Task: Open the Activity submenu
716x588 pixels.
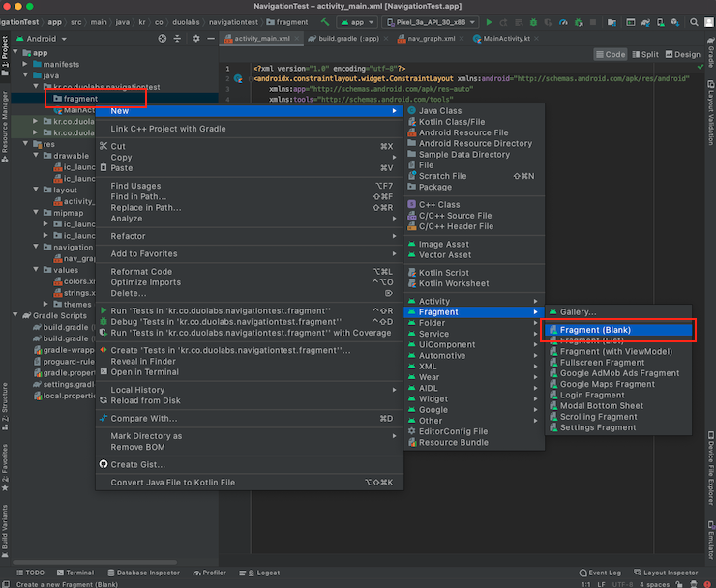Action: (x=474, y=302)
